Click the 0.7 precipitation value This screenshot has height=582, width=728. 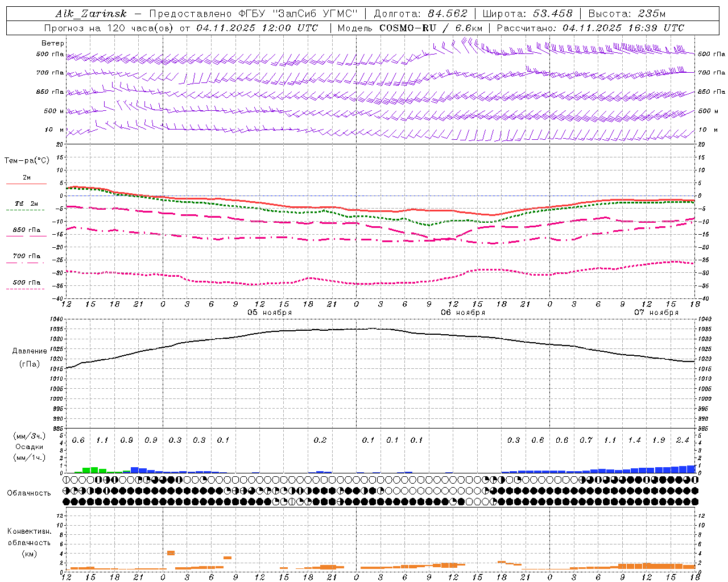[x=586, y=440]
